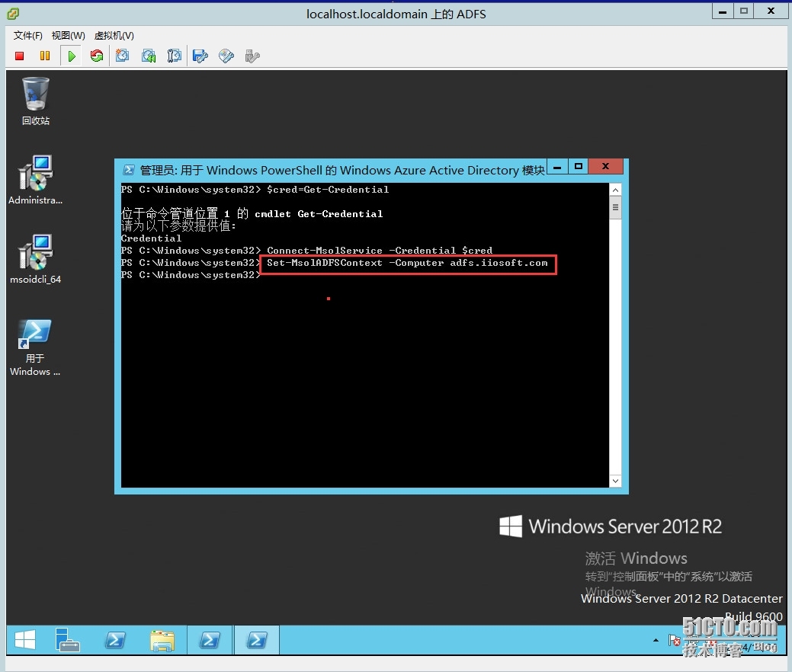
Task: Click the console scrollbar's up arrow
Action: 615,190
